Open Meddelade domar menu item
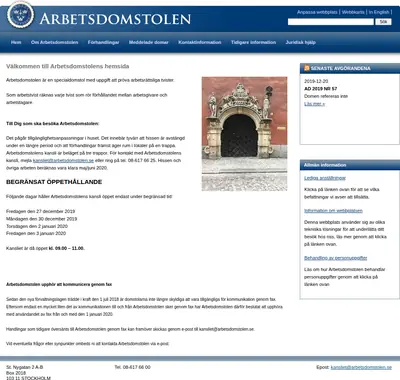Image resolution: width=400 pixels, height=380 pixels. pos(149,42)
